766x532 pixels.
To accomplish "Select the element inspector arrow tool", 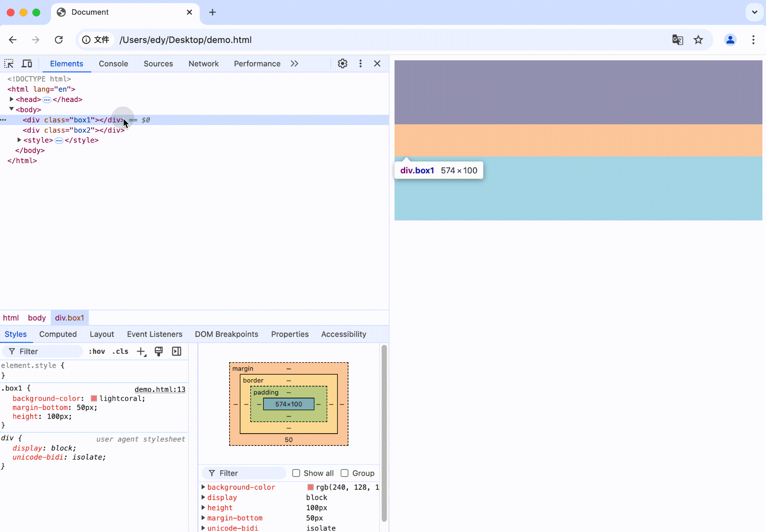I will 9,63.
